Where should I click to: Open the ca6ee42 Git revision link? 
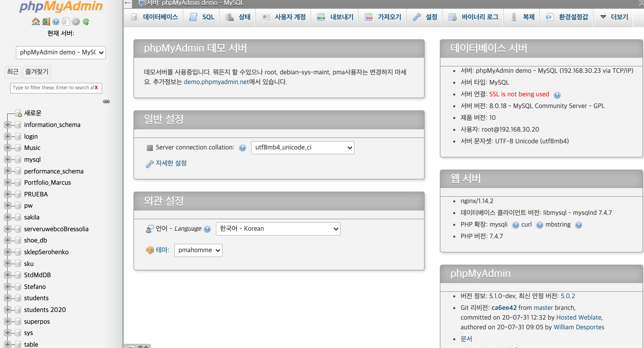click(504, 308)
